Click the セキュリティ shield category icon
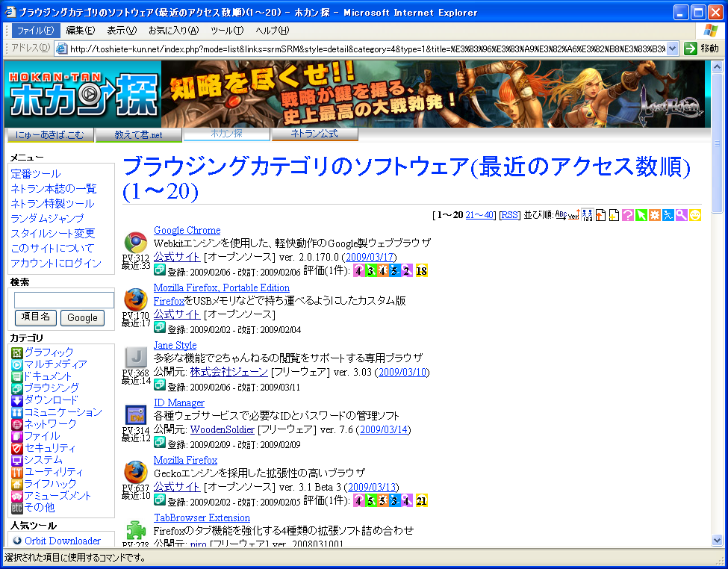Viewport: 728px width, 569px height. [16, 449]
